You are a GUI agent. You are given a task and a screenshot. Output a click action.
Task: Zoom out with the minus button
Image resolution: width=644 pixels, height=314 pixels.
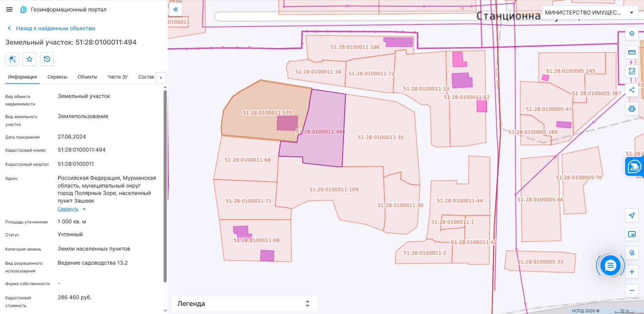click(632, 290)
